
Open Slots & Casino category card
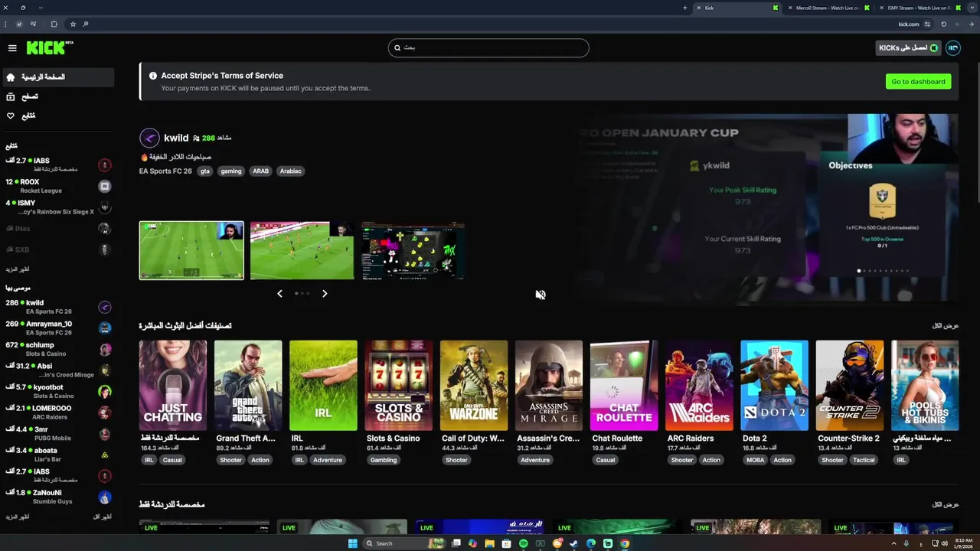(x=398, y=386)
